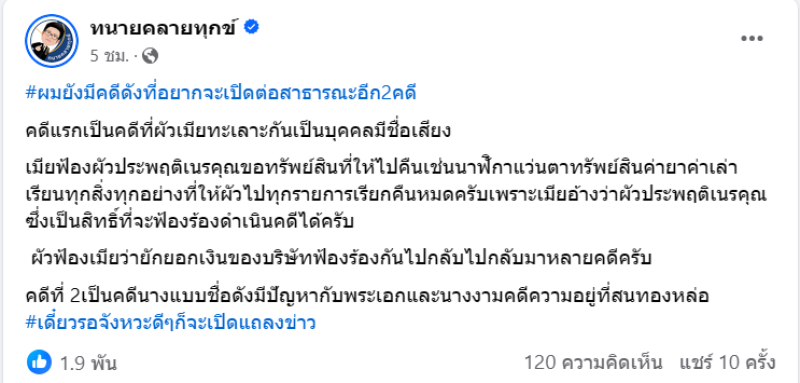Click the blue like reaction icon

click(39, 363)
